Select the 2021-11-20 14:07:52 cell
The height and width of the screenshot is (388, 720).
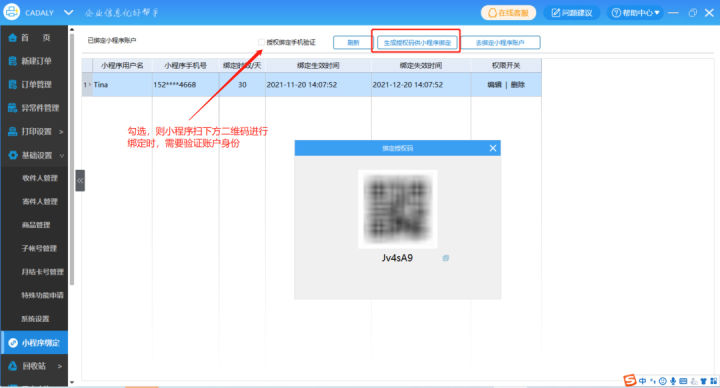click(x=318, y=84)
